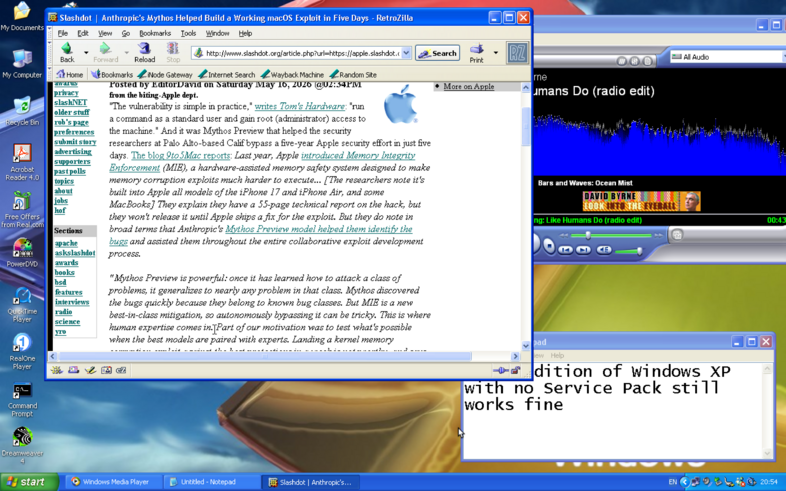
Task: Open the 'askslashdot' section link
Action: point(75,253)
